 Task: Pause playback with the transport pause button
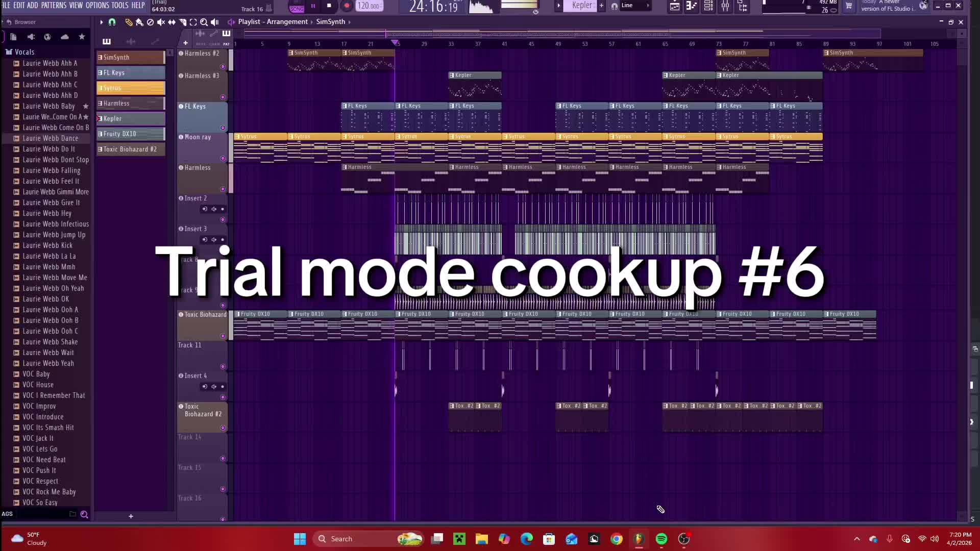pyautogui.click(x=313, y=6)
